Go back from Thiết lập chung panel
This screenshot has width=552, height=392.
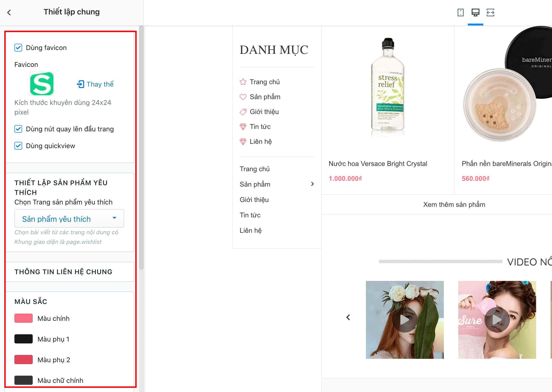point(9,12)
